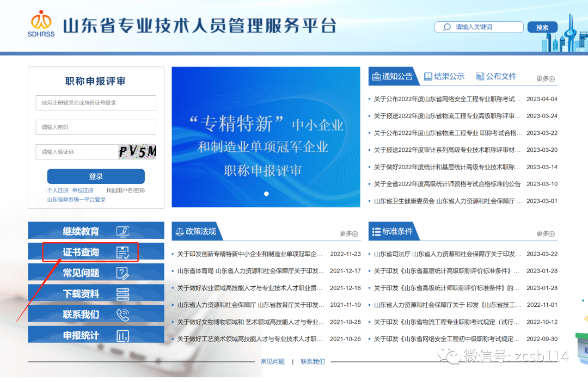This screenshot has width=588, height=382.
Task: Click the 常见问题 question-mark icon
Action: tap(123, 273)
